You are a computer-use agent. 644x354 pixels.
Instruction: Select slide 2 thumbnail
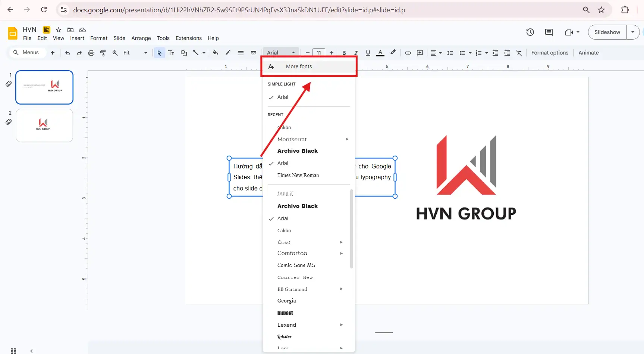pyautogui.click(x=44, y=125)
